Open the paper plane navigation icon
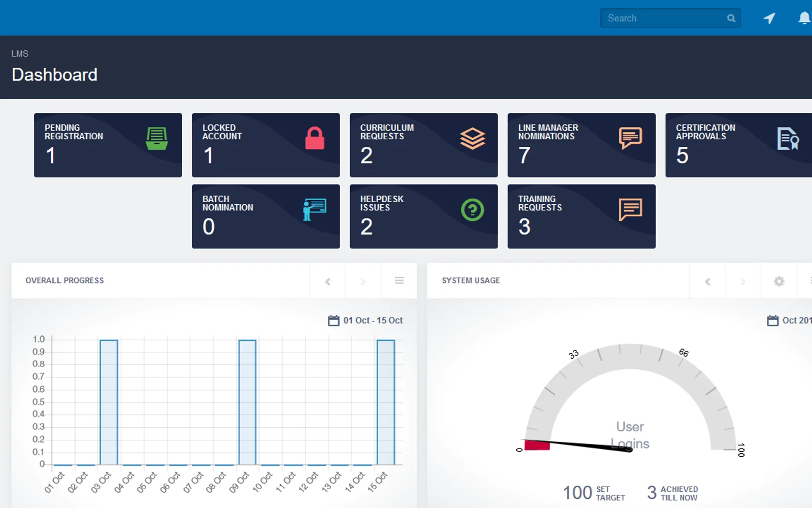Image resolution: width=812 pixels, height=508 pixels. coord(769,18)
